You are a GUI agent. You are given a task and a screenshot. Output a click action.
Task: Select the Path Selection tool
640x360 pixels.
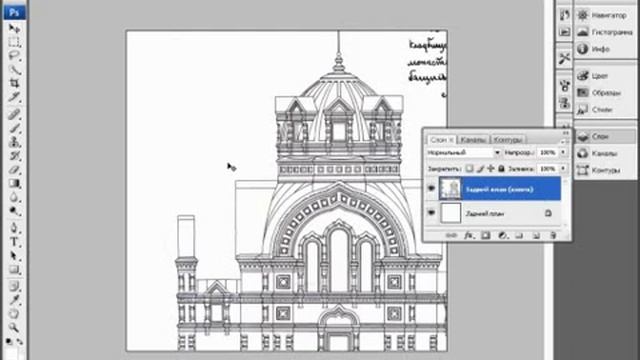click(x=15, y=256)
